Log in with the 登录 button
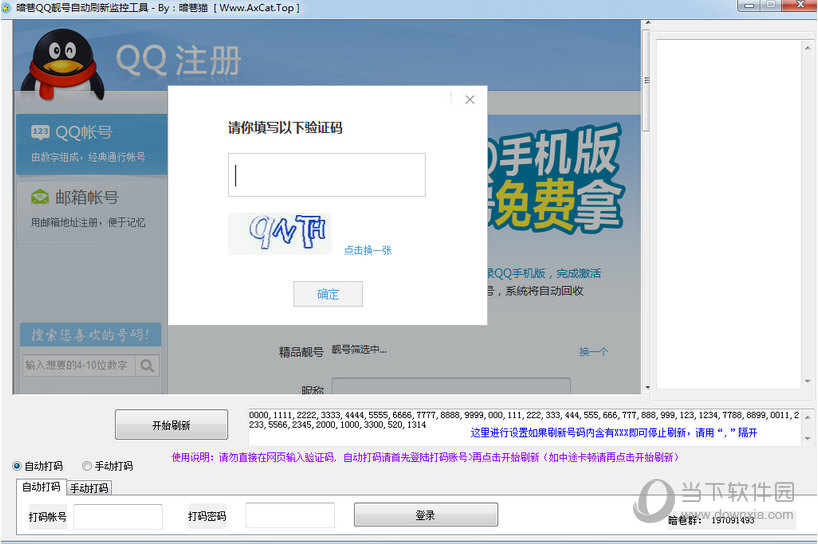Viewport: 818px width, 544px height. tap(426, 515)
